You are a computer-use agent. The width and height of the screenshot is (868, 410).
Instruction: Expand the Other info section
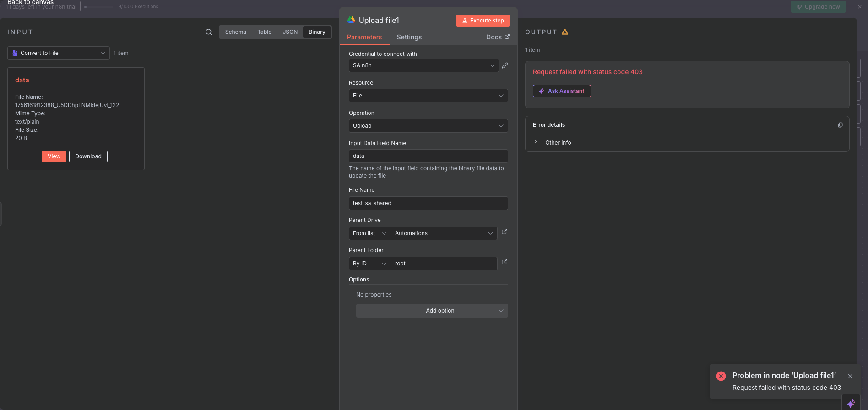point(558,143)
